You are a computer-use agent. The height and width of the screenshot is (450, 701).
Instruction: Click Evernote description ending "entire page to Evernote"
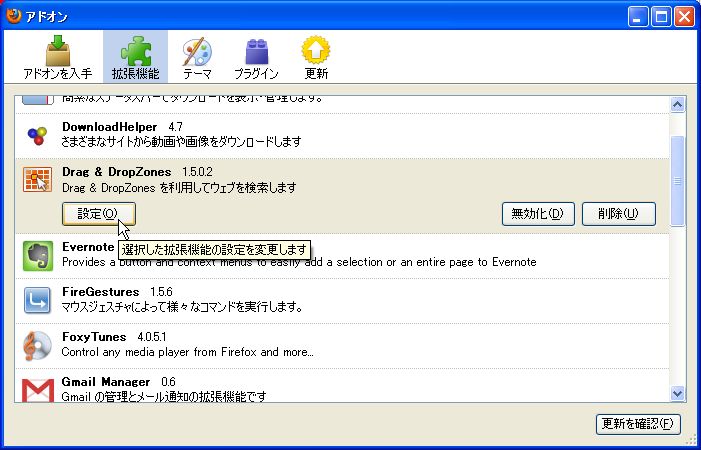[x=299, y=262]
